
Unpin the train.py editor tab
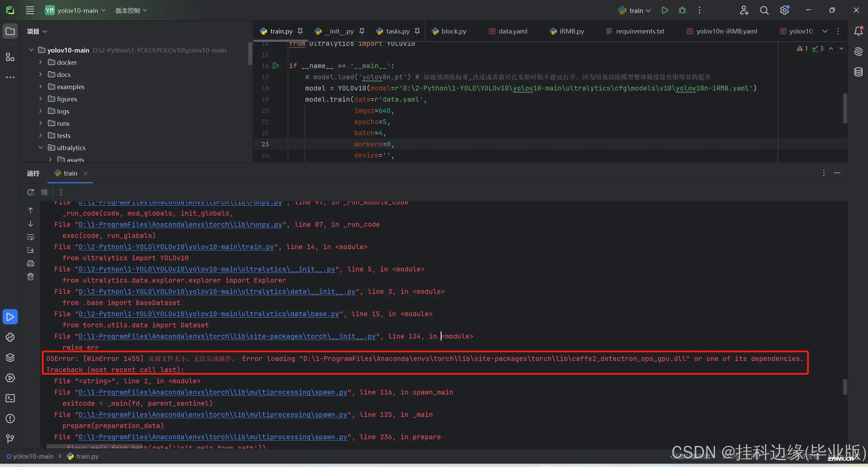point(300,31)
